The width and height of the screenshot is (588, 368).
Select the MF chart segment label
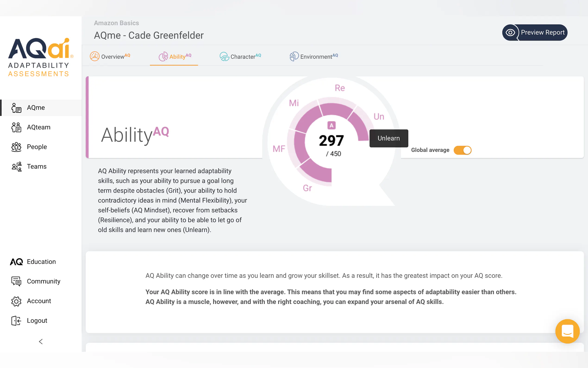coord(278,149)
